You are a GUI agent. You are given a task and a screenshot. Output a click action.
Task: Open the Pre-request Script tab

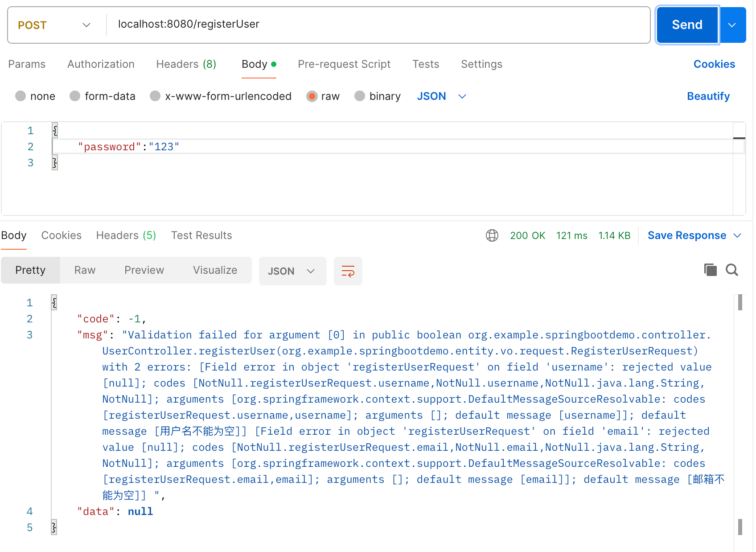(344, 64)
